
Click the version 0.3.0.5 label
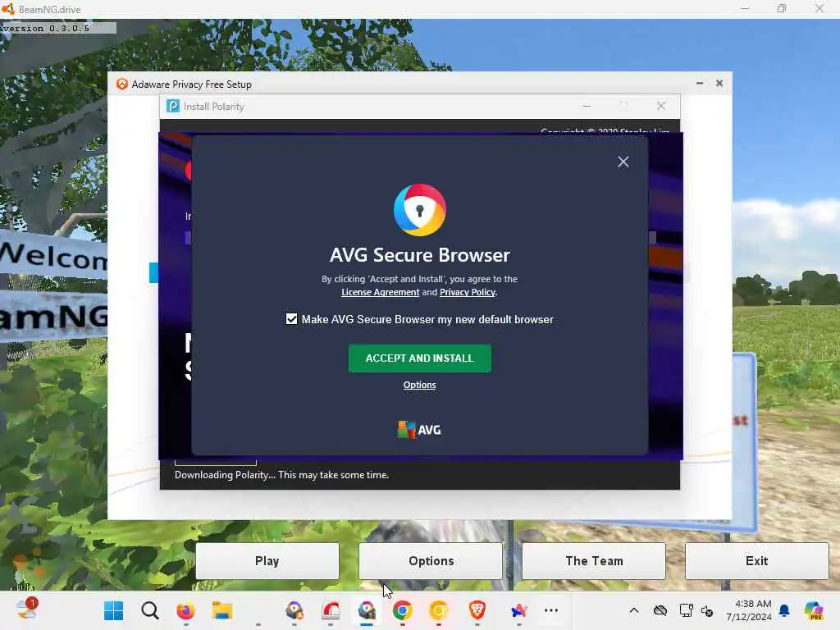point(46,29)
